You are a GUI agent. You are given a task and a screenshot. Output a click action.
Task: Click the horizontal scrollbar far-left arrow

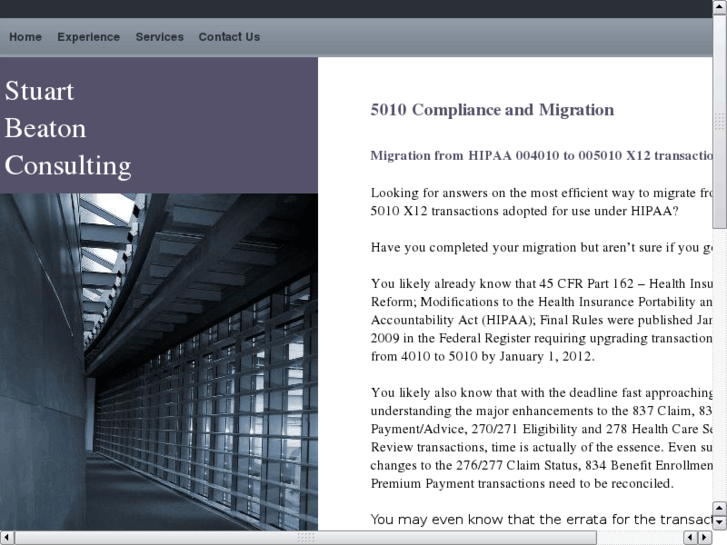[x=7, y=538]
